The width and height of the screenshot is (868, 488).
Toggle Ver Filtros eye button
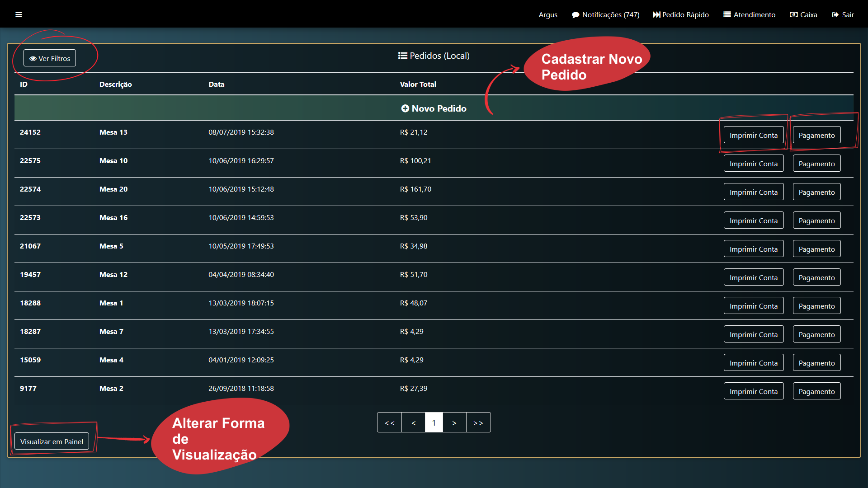50,58
